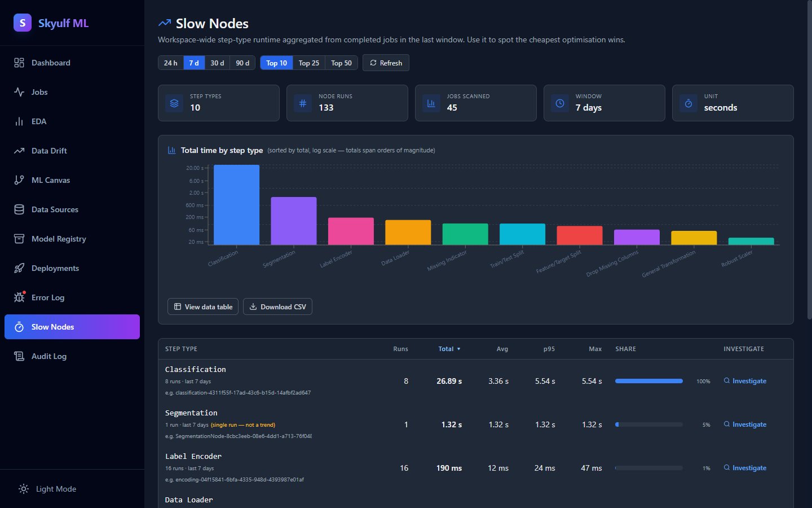Sort table by Runs column
The height and width of the screenshot is (508, 812).
400,349
